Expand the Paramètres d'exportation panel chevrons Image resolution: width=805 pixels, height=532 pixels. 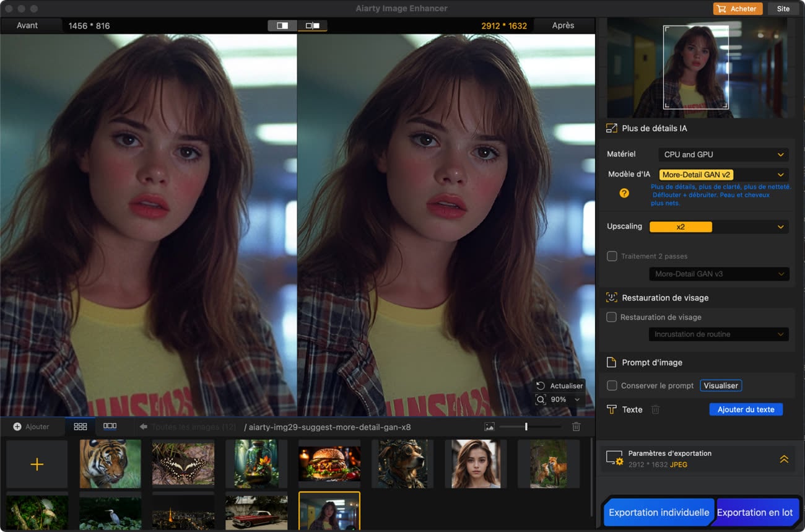[x=783, y=459]
